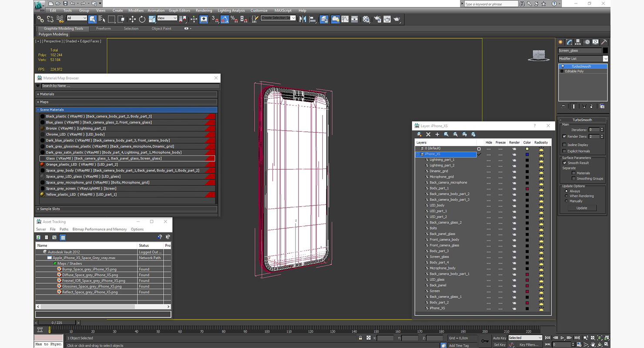
Task: Uncheck the Smooth Result checkbox
Action: click(x=564, y=163)
